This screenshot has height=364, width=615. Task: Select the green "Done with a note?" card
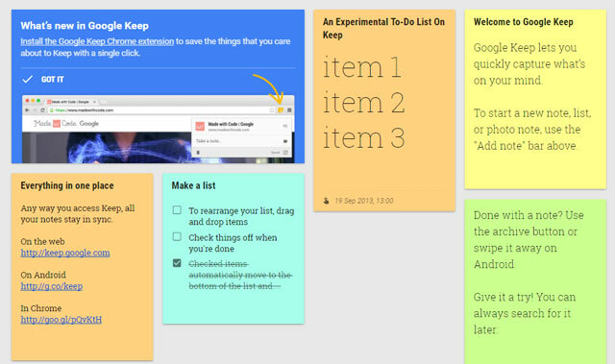point(535,281)
